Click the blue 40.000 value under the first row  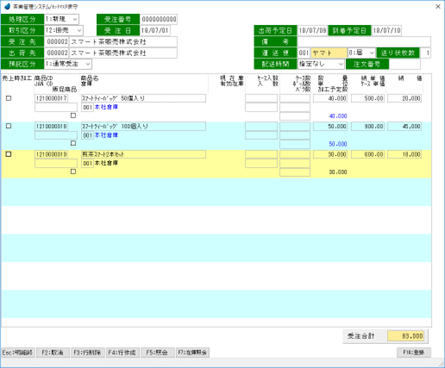coord(338,116)
